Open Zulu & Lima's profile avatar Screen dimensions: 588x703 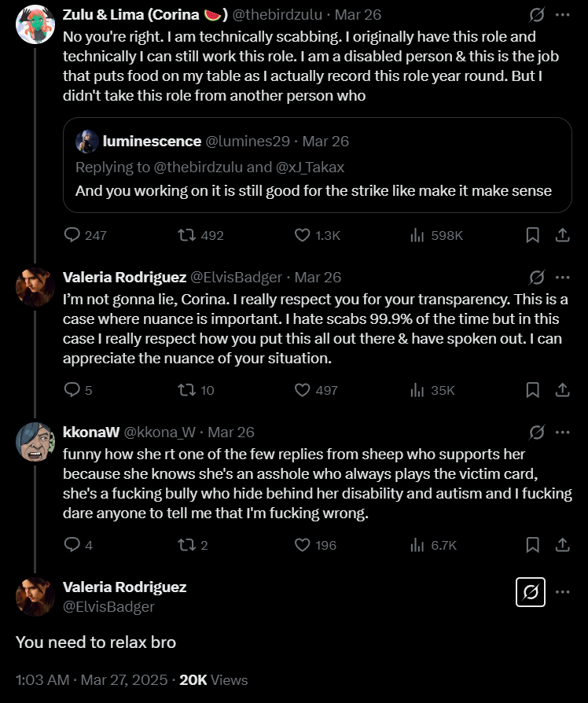35,24
